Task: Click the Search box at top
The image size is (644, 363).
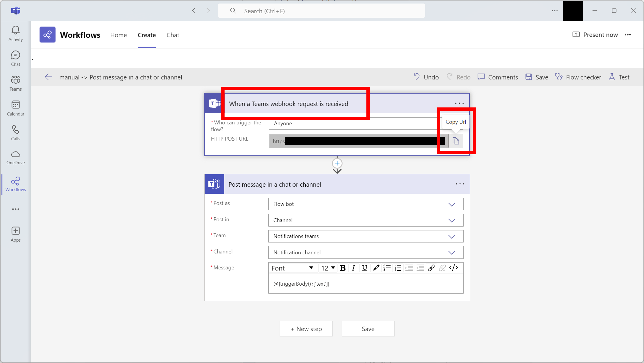Action: point(321,11)
